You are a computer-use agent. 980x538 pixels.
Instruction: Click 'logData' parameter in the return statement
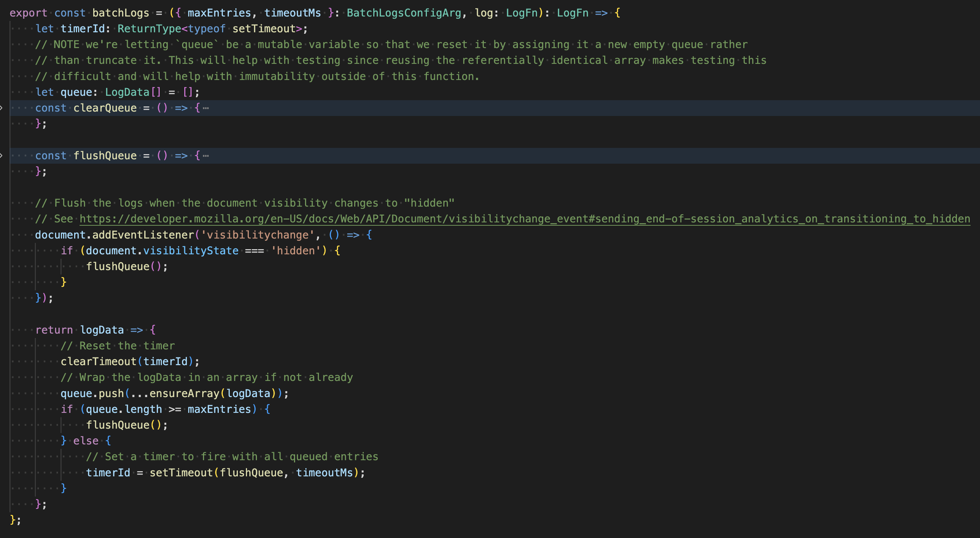tap(102, 330)
